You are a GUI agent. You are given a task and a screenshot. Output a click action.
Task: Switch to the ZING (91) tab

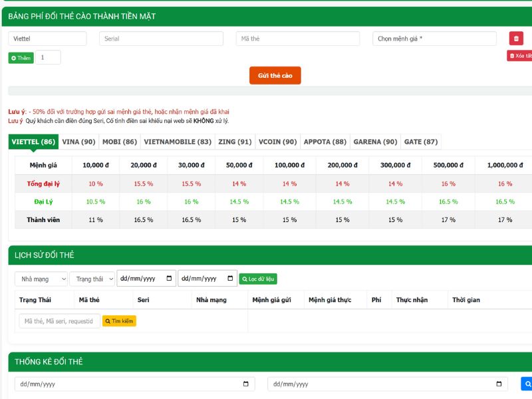pyautogui.click(x=235, y=142)
